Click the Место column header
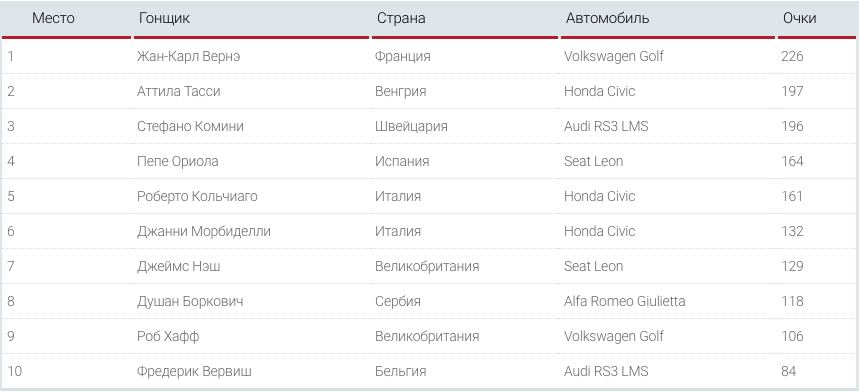 point(53,18)
